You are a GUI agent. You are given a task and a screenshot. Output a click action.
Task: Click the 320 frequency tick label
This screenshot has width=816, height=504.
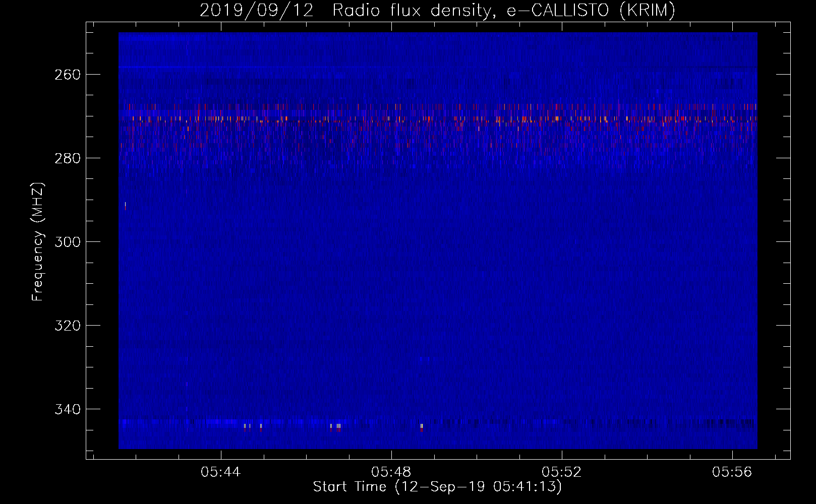67,326
